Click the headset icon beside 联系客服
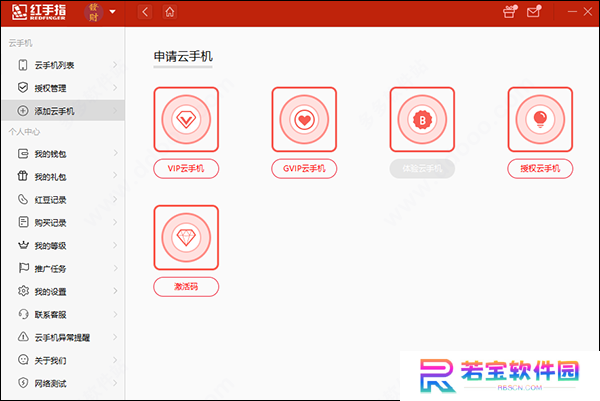This screenshot has height=401, width=600. pos(23,314)
